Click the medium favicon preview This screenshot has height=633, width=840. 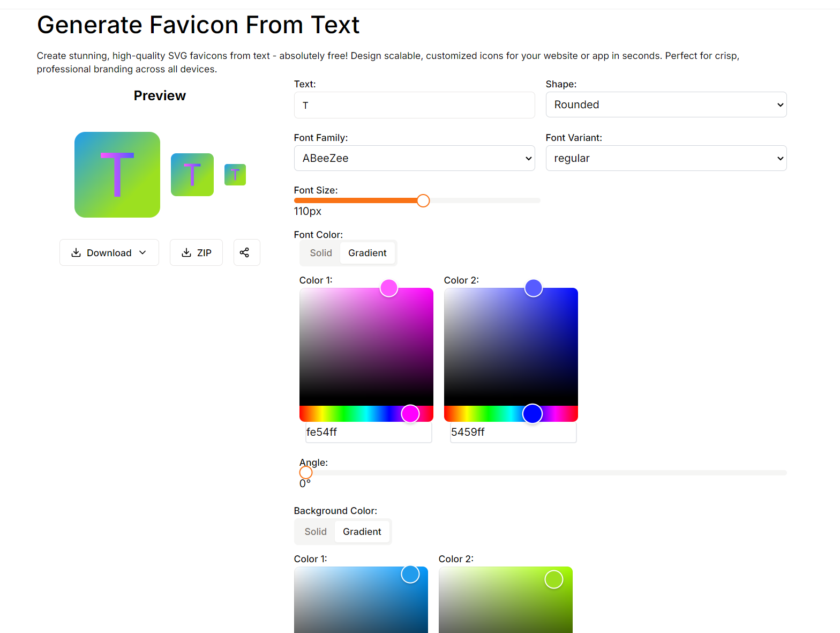coord(192,175)
